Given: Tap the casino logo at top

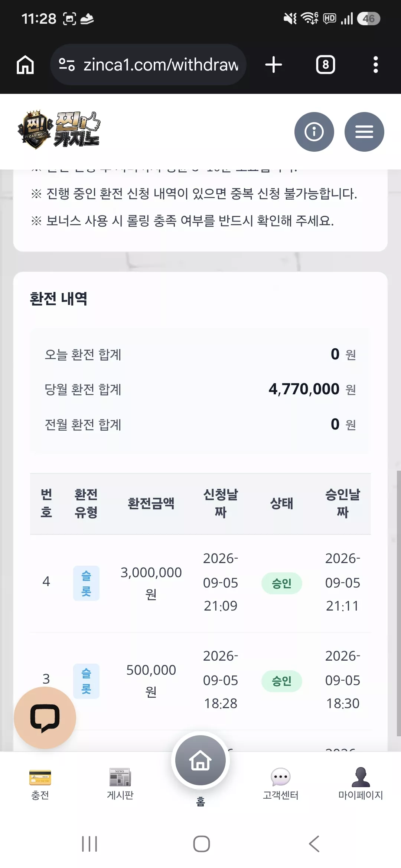Looking at the screenshot, I should point(59,130).
